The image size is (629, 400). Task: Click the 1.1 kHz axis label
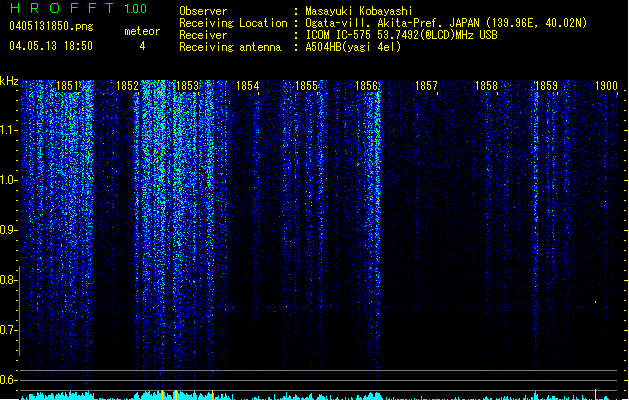click(9, 130)
